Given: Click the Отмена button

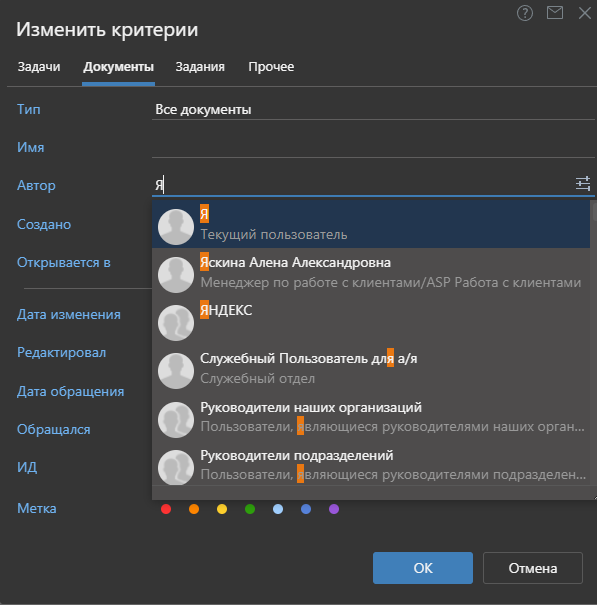Looking at the screenshot, I should click(533, 568).
